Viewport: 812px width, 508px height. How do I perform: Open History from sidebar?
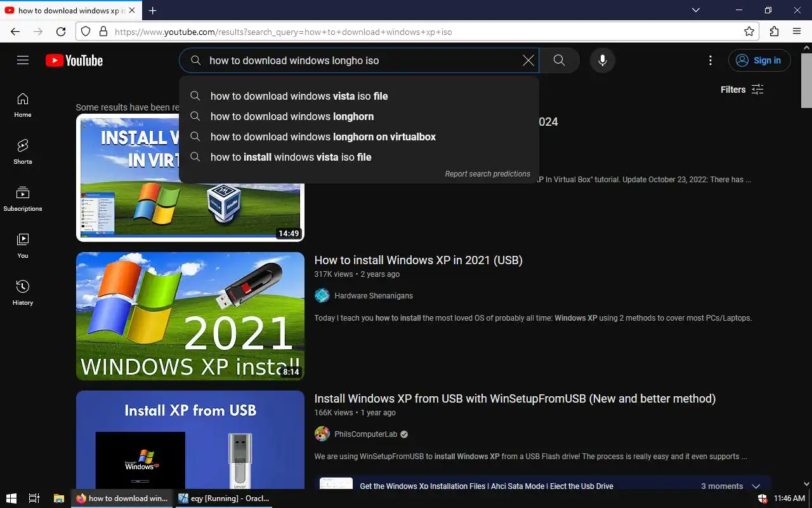[23, 293]
